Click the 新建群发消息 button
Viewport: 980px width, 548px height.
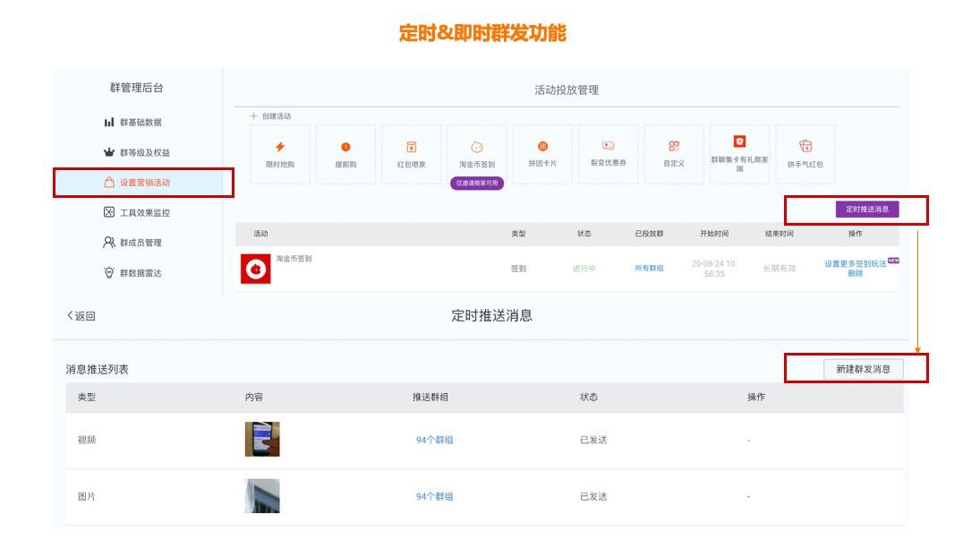coord(864,368)
